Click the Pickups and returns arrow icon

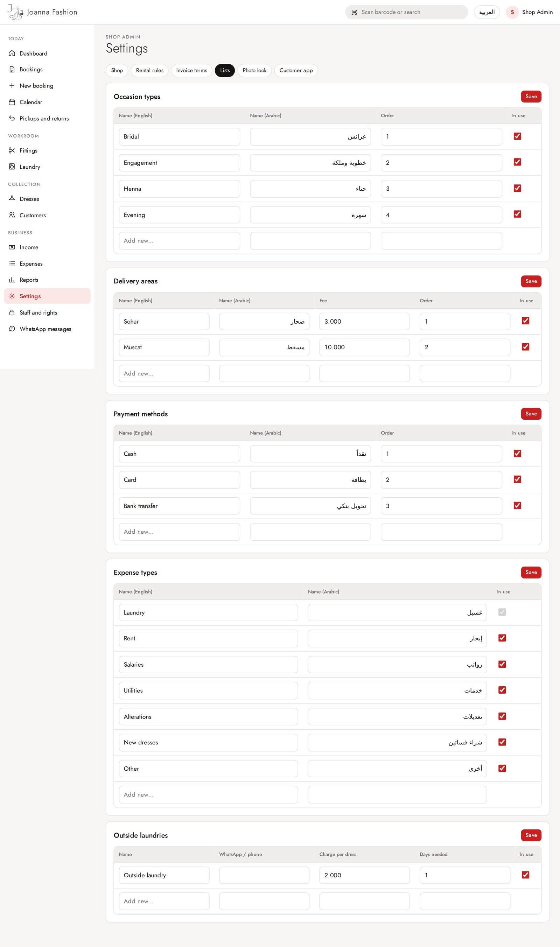[x=12, y=118]
